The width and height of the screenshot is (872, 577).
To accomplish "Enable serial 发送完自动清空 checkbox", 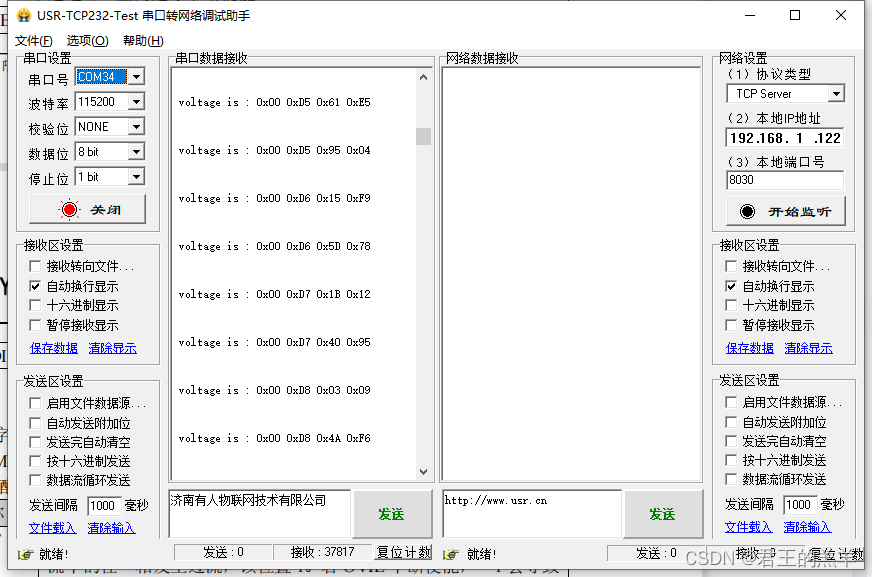I will 35,442.
